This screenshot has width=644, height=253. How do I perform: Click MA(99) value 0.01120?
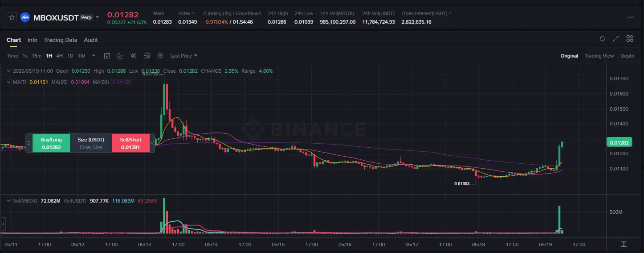point(122,82)
